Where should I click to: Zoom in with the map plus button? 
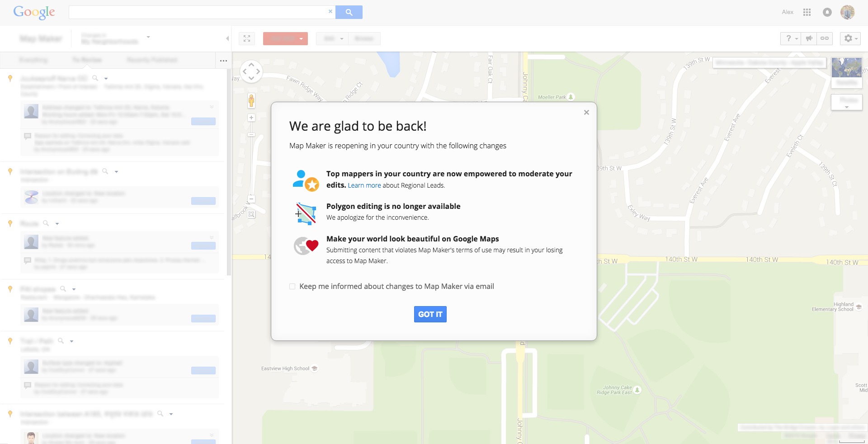[251, 118]
